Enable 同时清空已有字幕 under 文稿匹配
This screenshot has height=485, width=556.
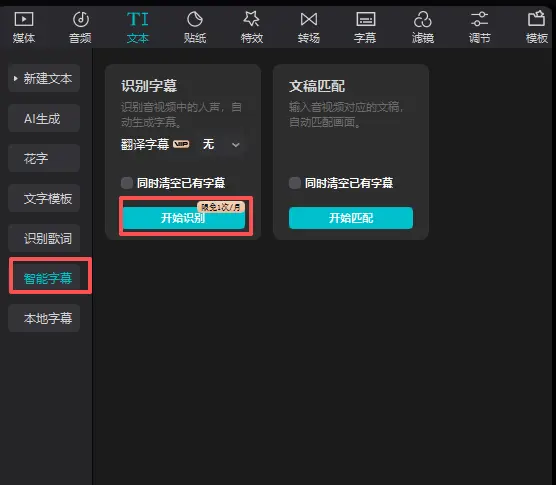click(295, 183)
